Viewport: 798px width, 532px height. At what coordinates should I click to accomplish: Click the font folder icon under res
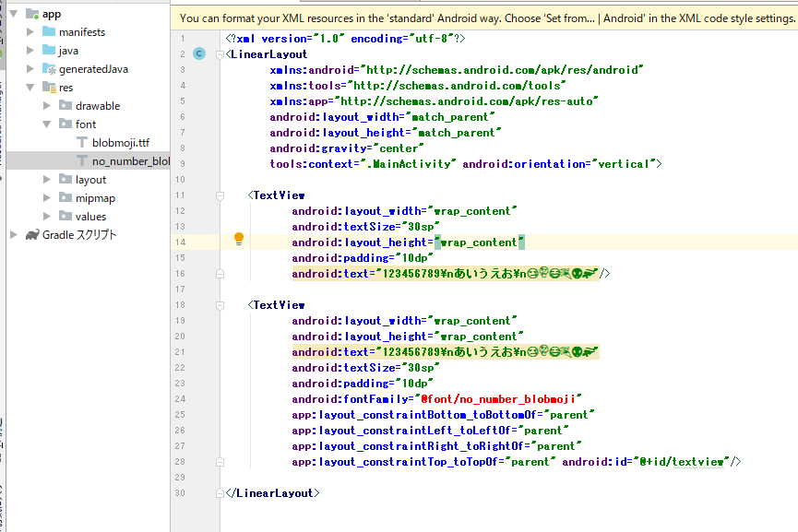tap(66, 124)
